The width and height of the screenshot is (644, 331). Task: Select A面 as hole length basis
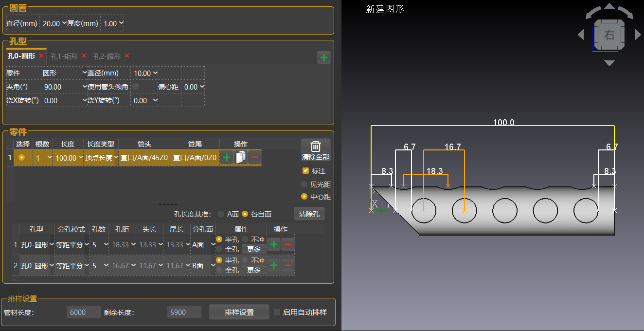point(221,214)
